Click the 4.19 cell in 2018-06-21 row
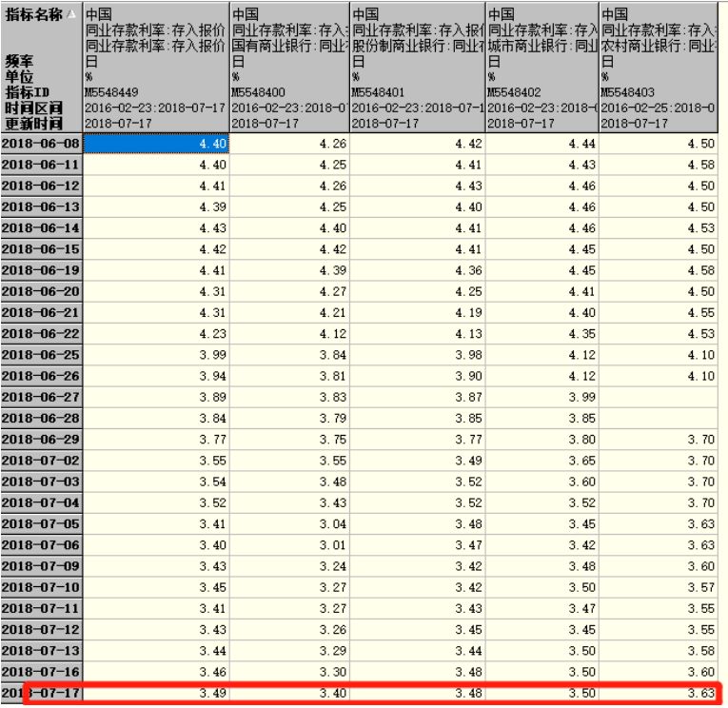 [x=418, y=312]
